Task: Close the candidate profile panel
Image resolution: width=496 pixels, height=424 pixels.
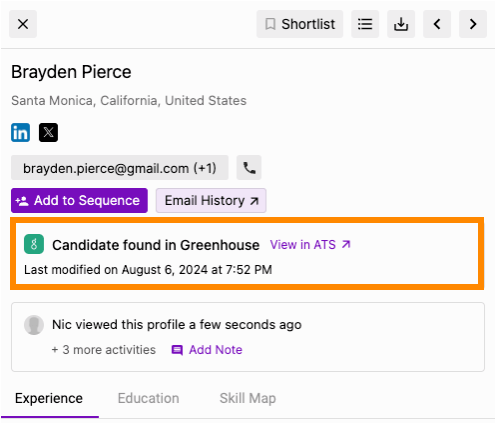Action: 23,24
